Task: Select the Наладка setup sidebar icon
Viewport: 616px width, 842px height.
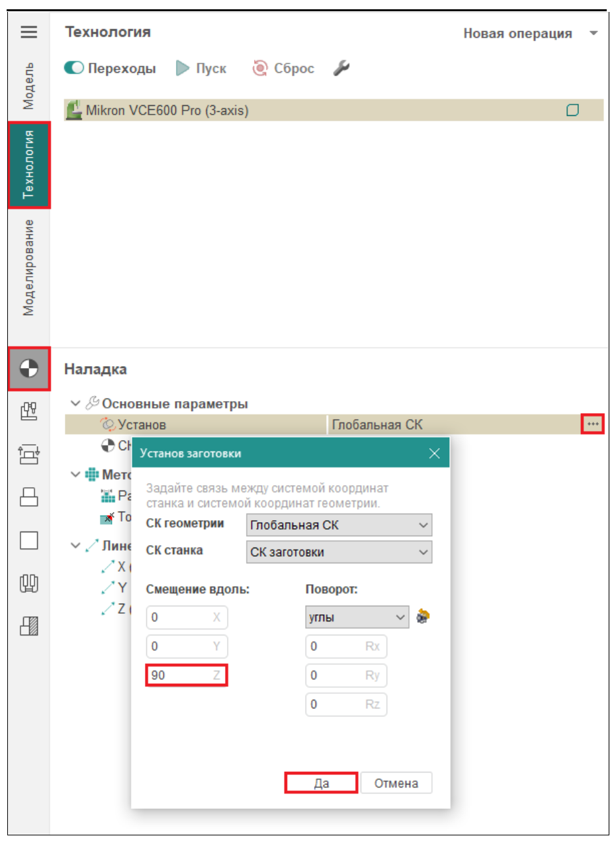Action: coord(29,369)
